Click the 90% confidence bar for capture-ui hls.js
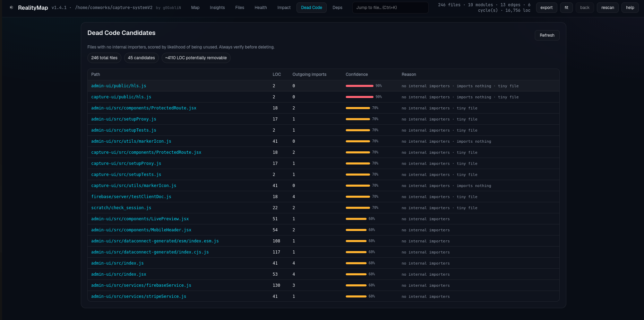 coord(360,97)
